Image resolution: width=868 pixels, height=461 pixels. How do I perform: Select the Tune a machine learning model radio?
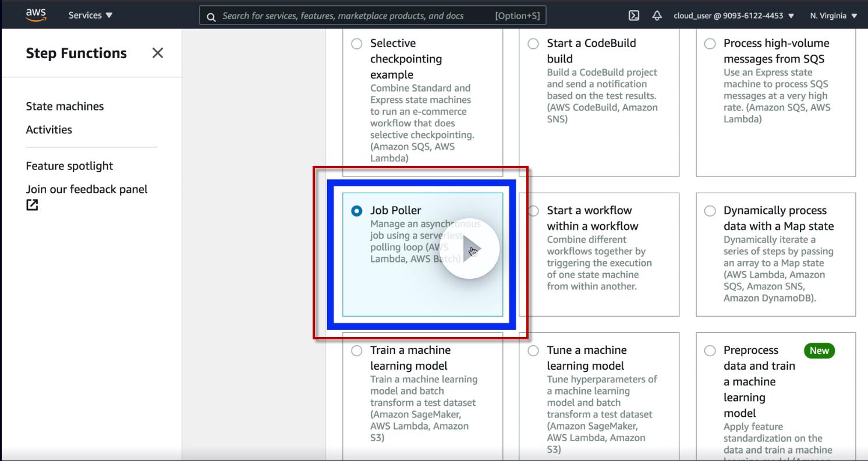(533, 350)
